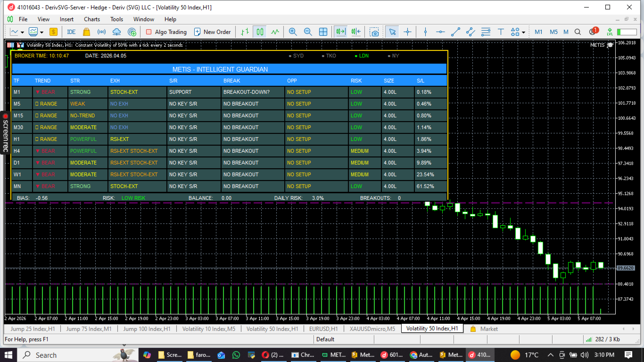Switch to Jump 75 Index,M1 chart tab
This screenshot has height=362, width=644.
89,329
